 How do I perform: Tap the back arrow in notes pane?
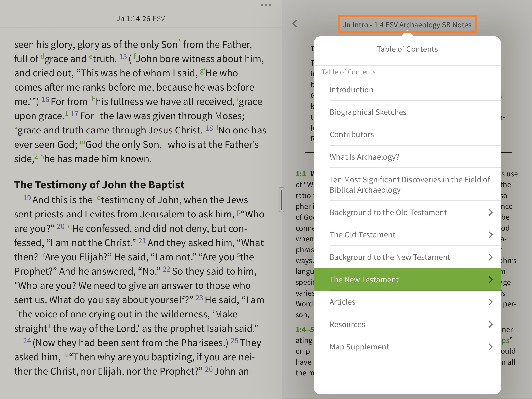tap(295, 24)
